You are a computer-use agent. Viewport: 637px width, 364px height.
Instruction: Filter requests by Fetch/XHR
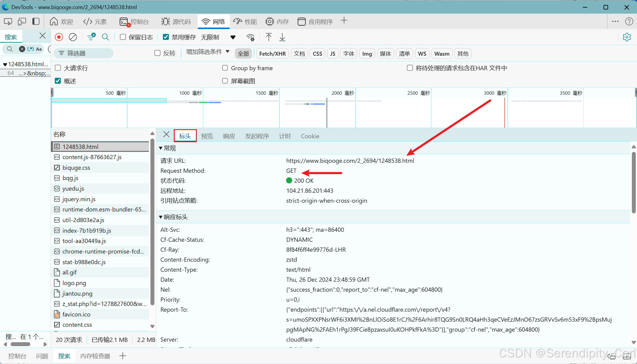click(x=272, y=54)
